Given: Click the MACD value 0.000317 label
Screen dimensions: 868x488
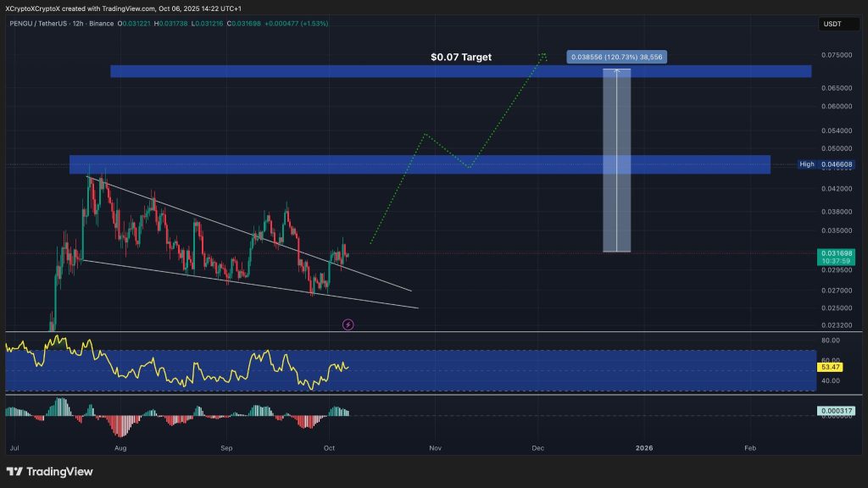Looking at the screenshot, I should (835, 409).
